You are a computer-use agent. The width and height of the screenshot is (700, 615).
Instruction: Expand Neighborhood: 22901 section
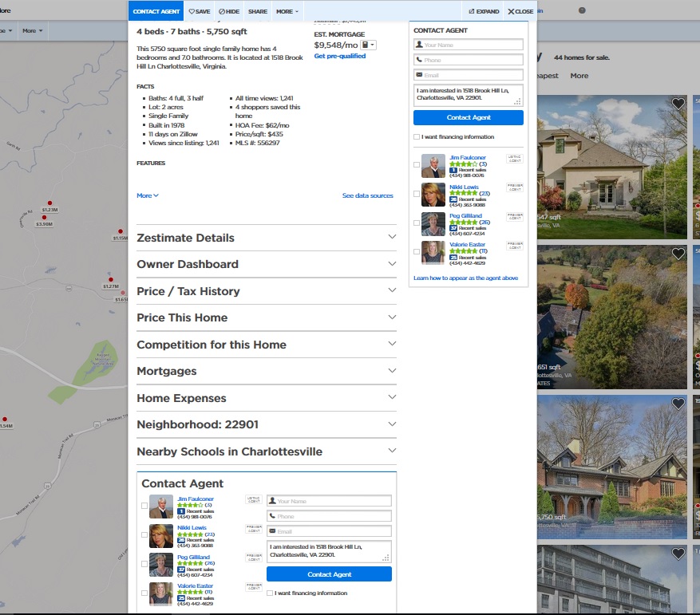coord(267,424)
